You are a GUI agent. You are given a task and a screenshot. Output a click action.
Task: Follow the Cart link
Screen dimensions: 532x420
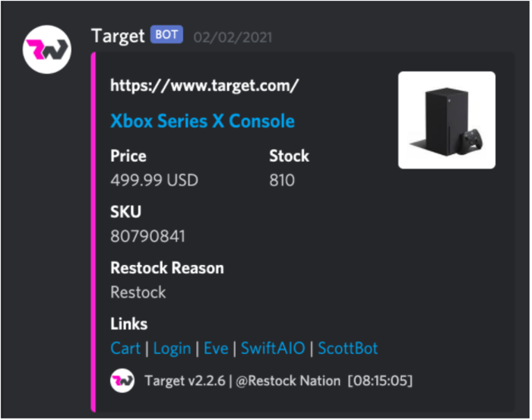point(125,349)
